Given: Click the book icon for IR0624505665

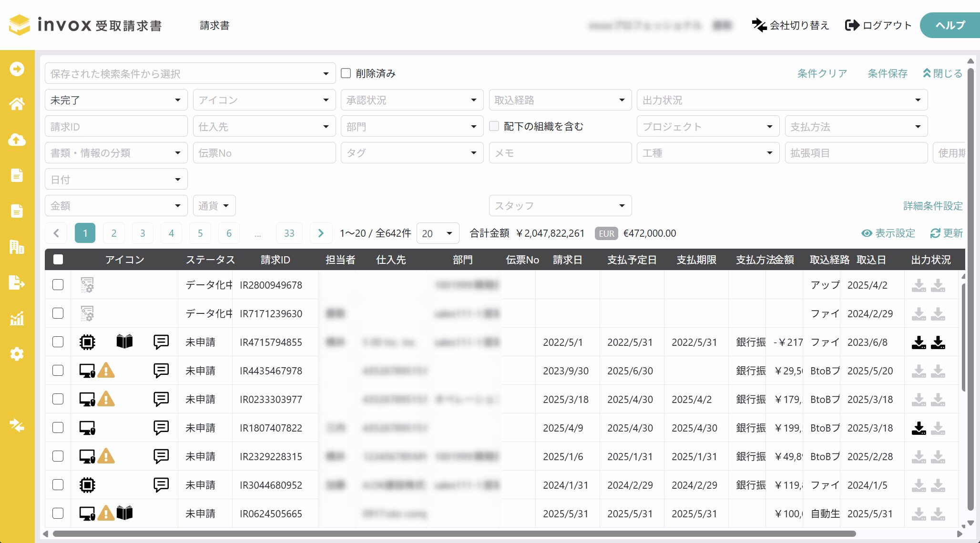Looking at the screenshot, I should 124,513.
